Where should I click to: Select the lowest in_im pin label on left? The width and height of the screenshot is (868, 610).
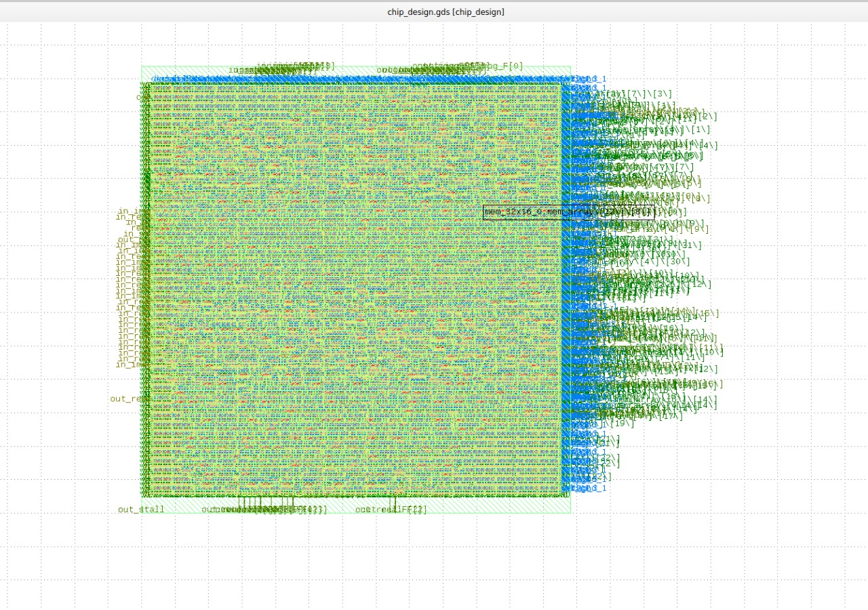click(132, 365)
